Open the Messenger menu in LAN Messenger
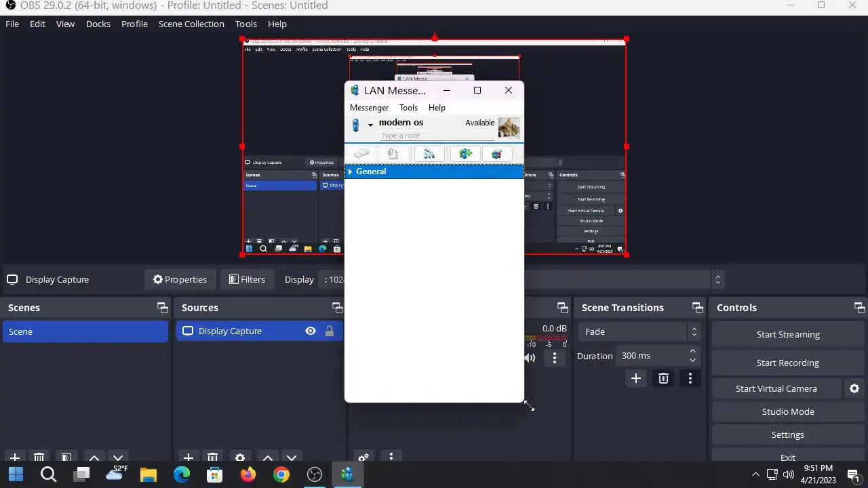 tap(369, 108)
